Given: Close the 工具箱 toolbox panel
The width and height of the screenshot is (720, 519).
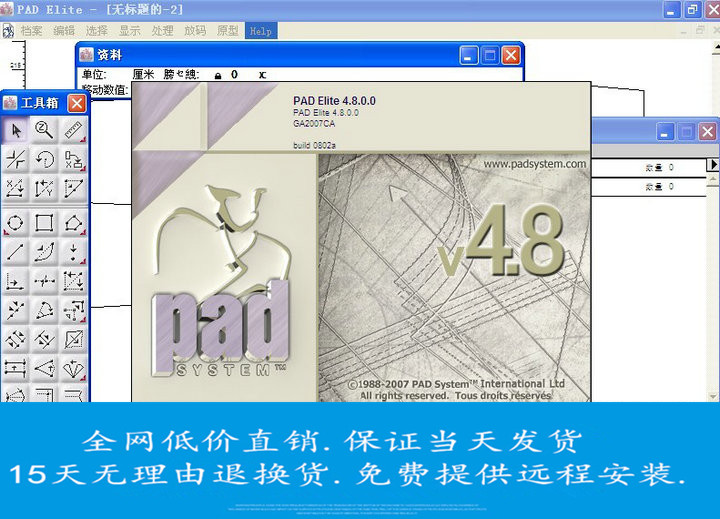Looking at the screenshot, I should click(77, 103).
